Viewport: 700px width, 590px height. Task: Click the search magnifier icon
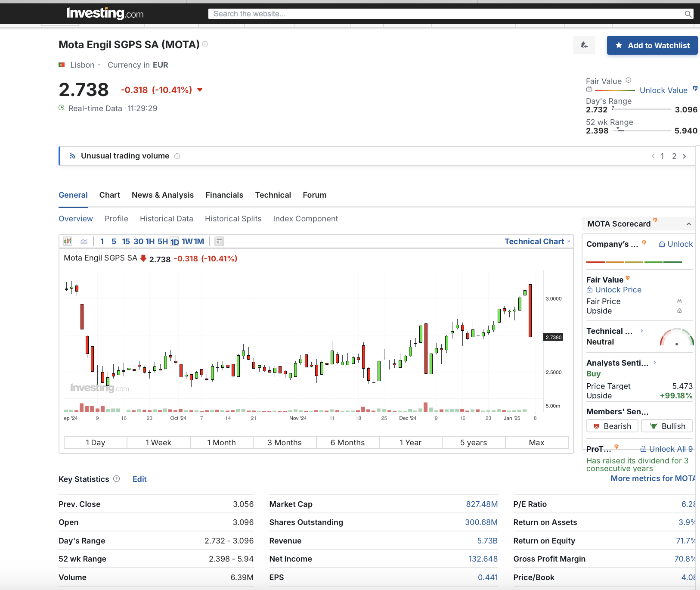688,14
